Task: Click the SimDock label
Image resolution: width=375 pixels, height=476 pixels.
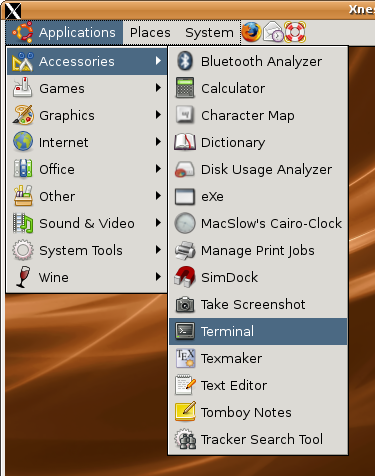Action: (x=229, y=277)
